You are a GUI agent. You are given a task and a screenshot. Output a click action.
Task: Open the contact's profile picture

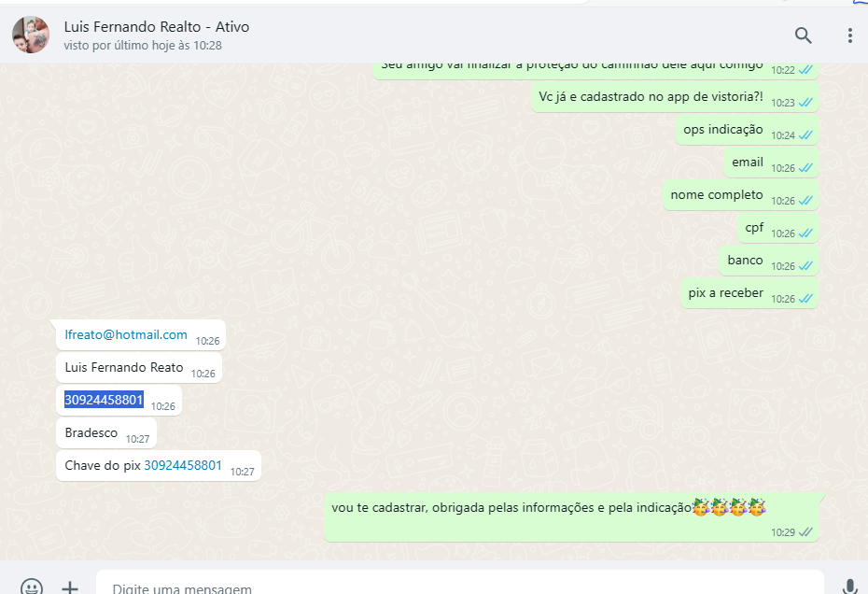click(x=31, y=35)
